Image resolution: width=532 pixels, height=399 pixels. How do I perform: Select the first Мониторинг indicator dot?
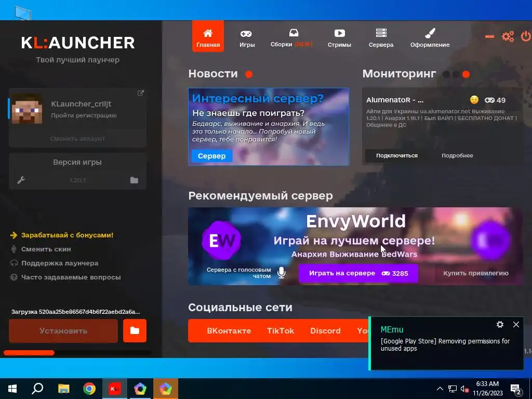[x=446, y=74]
